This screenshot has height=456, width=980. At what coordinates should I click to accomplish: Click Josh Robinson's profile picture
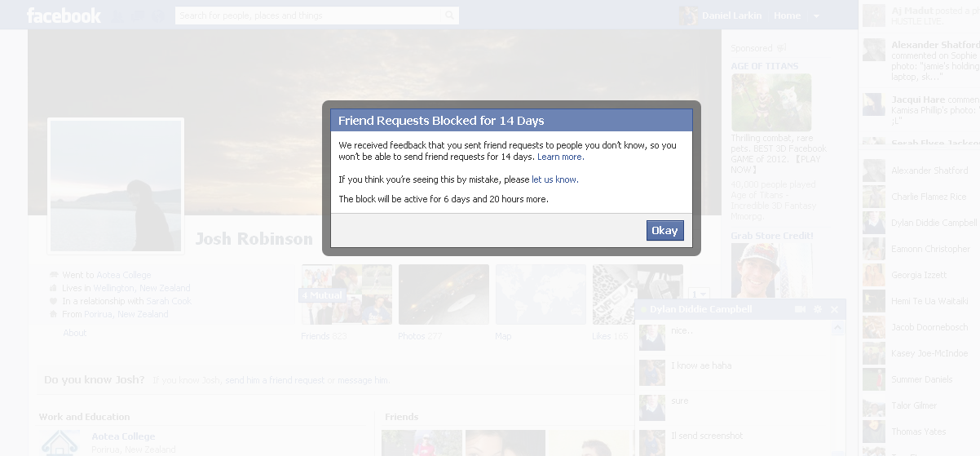click(116, 186)
